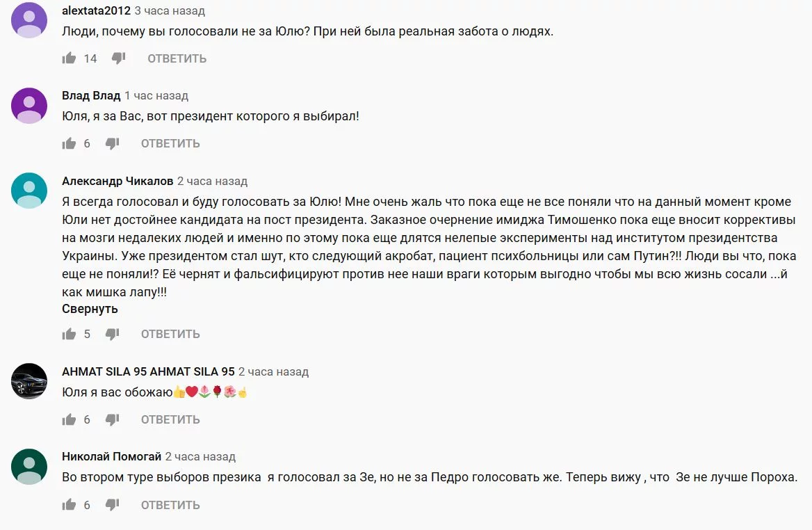Collapse the long comment using Свернуть

[x=89, y=308]
